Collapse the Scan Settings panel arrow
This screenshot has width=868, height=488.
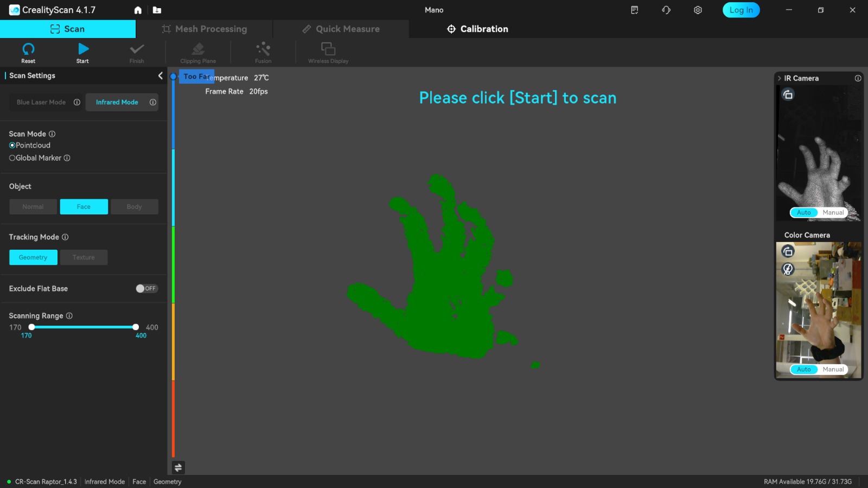(x=160, y=75)
